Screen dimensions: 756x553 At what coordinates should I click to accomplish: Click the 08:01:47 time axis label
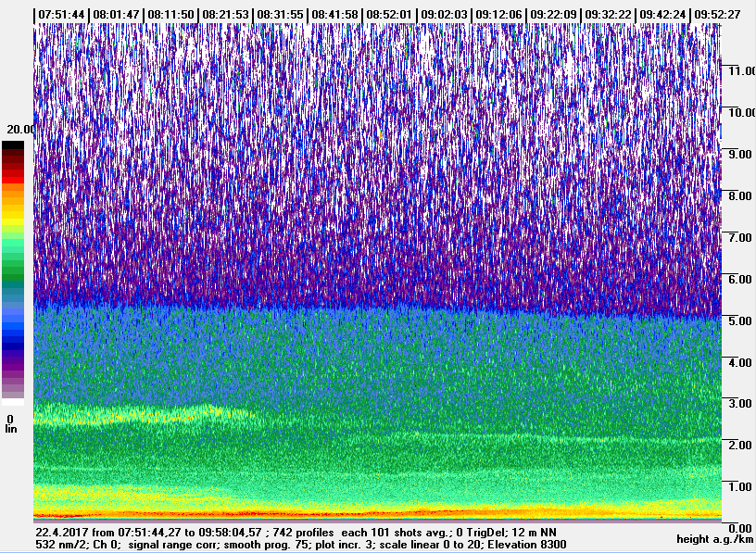[116, 15]
